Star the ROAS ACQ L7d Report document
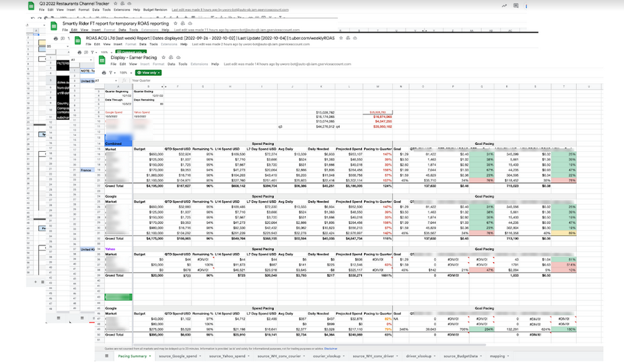This screenshot has width=624, height=364. [340, 38]
